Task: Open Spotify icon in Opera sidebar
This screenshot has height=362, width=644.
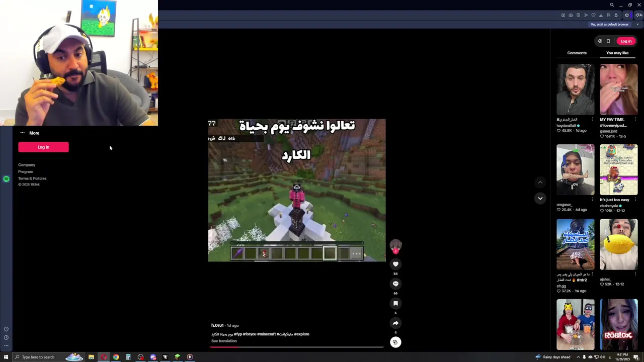Action: [x=6, y=179]
